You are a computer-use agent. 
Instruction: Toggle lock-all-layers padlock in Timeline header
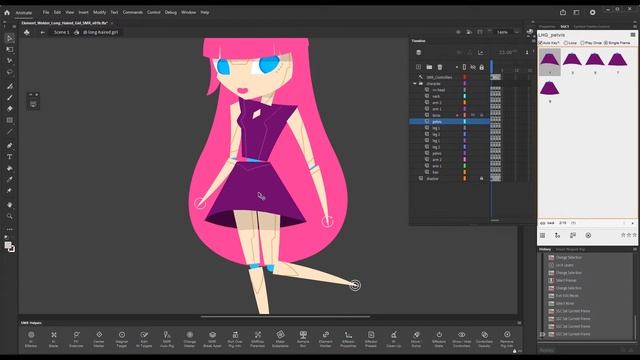point(482,67)
